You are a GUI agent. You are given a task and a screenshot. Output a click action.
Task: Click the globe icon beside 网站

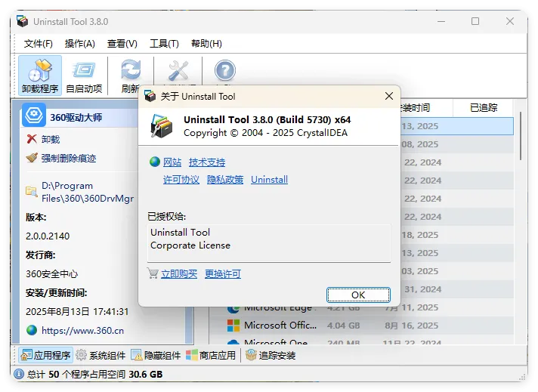155,162
